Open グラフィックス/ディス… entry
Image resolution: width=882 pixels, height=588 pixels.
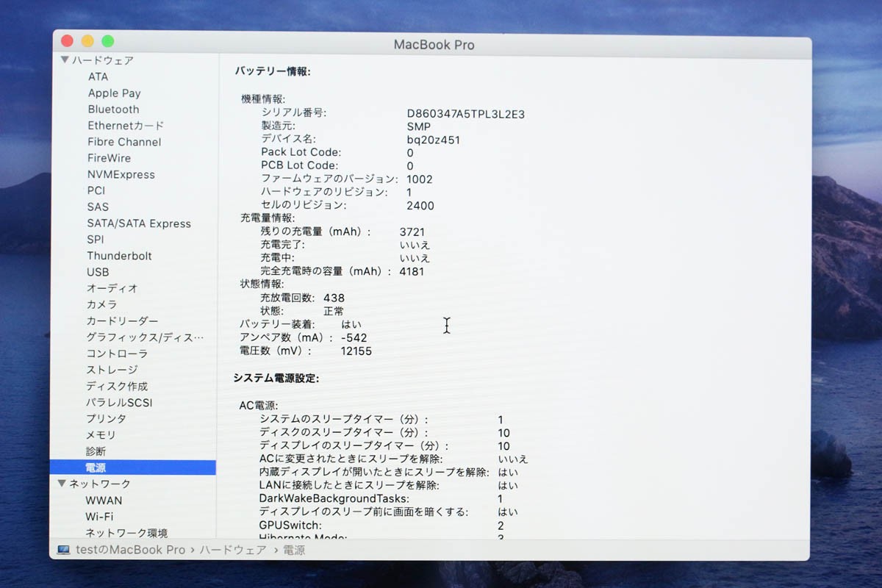click(145, 337)
